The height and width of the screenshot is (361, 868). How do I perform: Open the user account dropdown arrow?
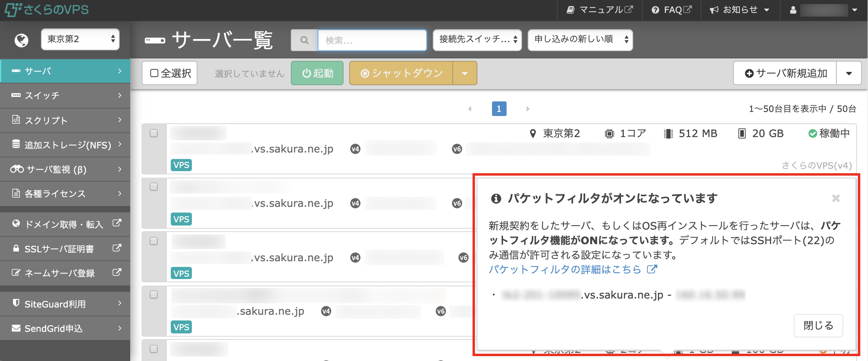click(x=855, y=10)
